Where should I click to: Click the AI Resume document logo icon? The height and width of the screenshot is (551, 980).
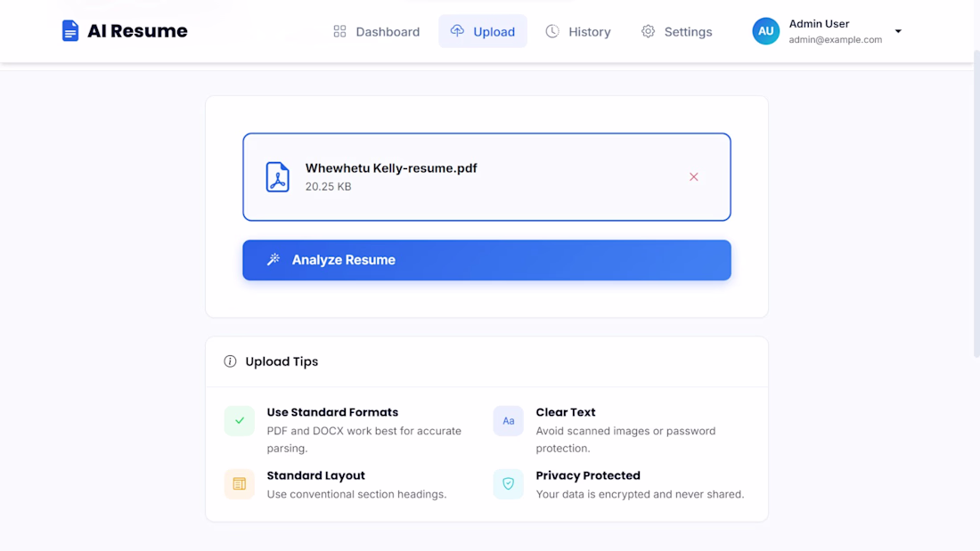tap(70, 30)
